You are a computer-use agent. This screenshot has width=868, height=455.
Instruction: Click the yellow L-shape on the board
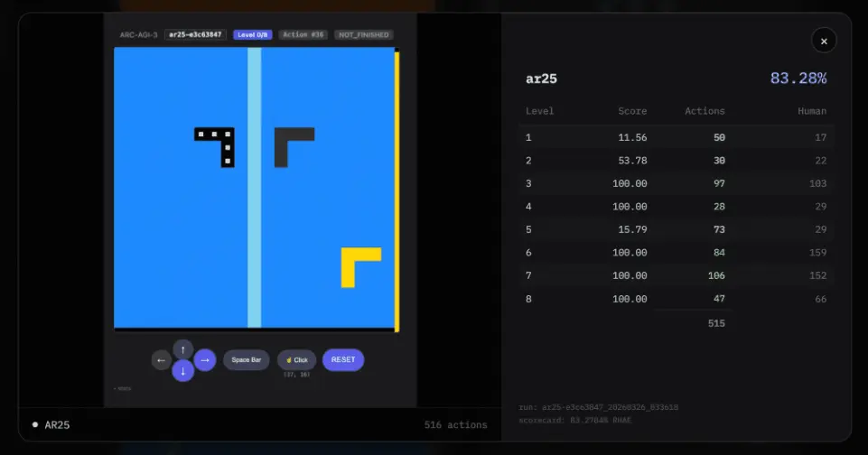(x=361, y=267)
